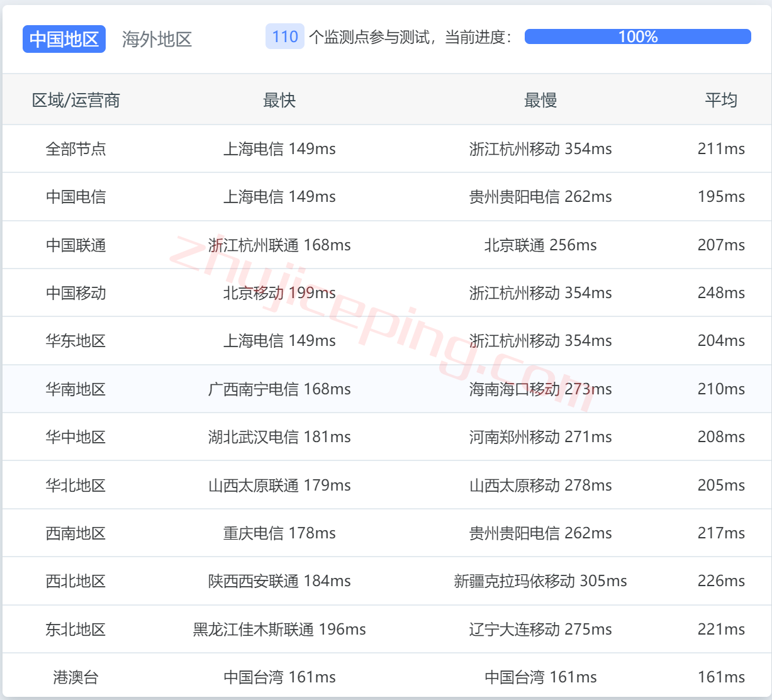Click 海南海口移动 273ms slowest cell
Viewport: 772px width, 700px height.
540,389
